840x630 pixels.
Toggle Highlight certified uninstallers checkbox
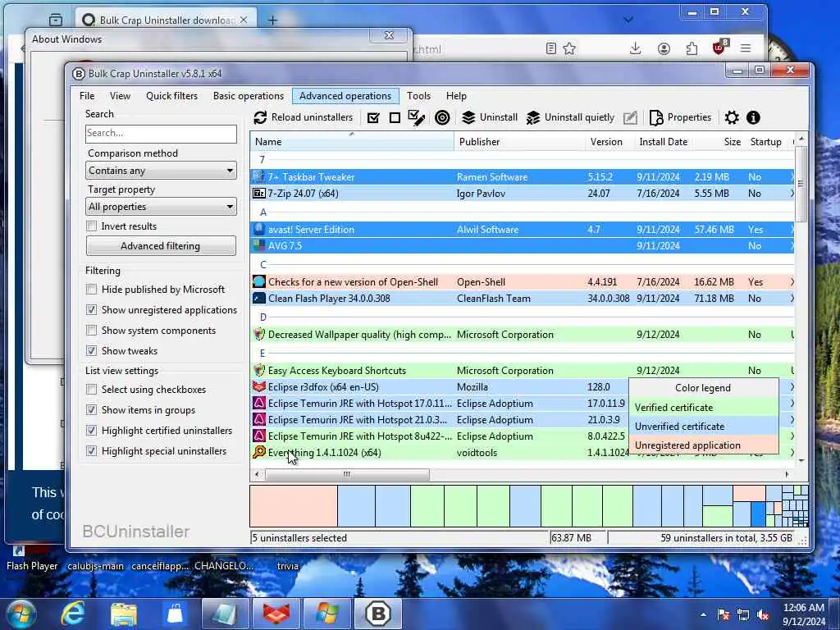click(92, 431)
